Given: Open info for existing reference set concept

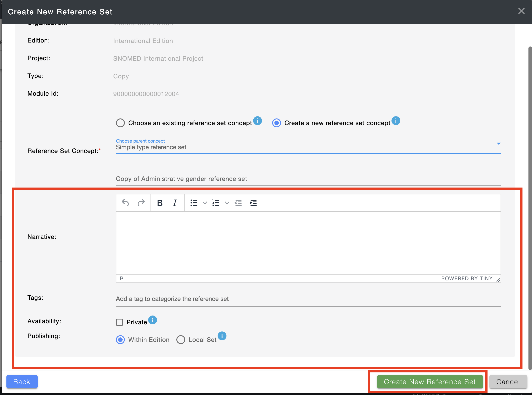Looking at the screenshot, I should (257, 121).
